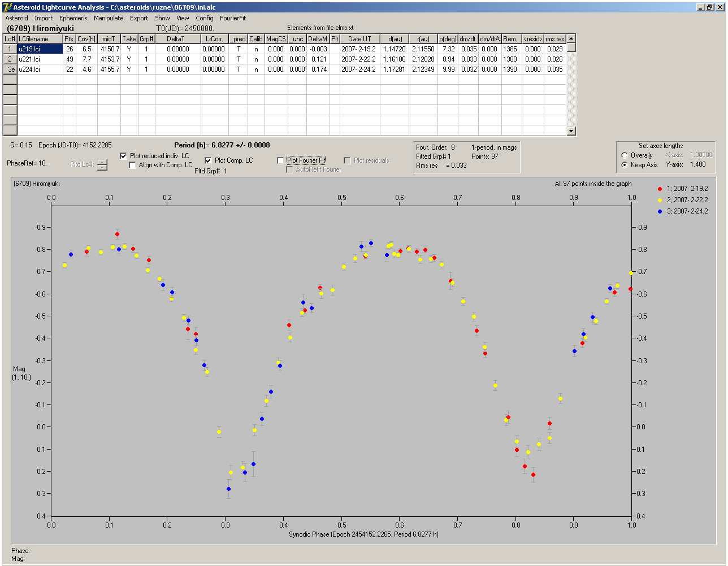Image resolution: width=728 pixels, height=566 pixels.
Task: Enable Align with Comp. LC checkbox
Action: pyautogui.click(x=133, y=165)
